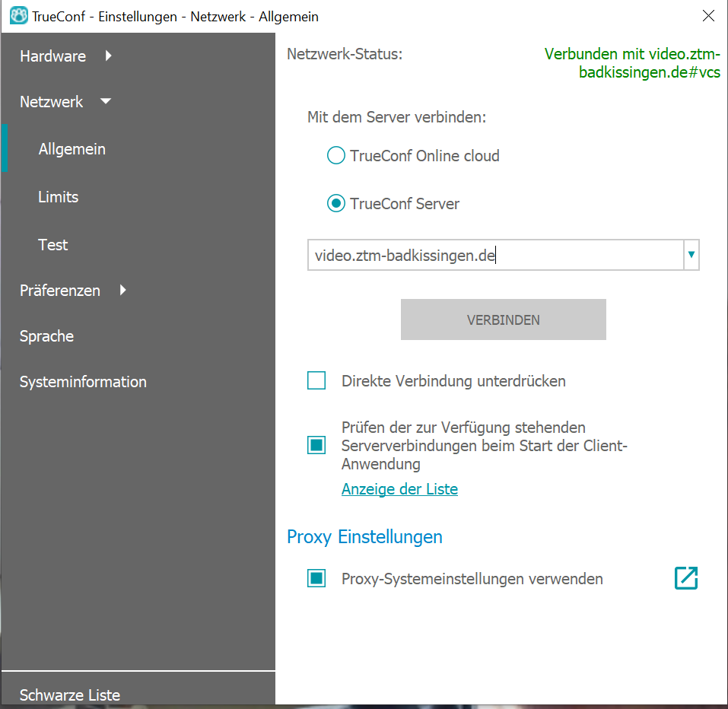Image resolution: width=728 pixels, height=709 pixels.
Task: Open external proxy system settings icon
Action: click(x=685, y=578)
